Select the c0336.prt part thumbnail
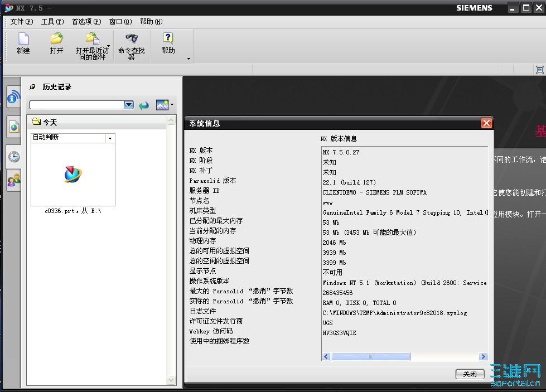 [73, 174]
